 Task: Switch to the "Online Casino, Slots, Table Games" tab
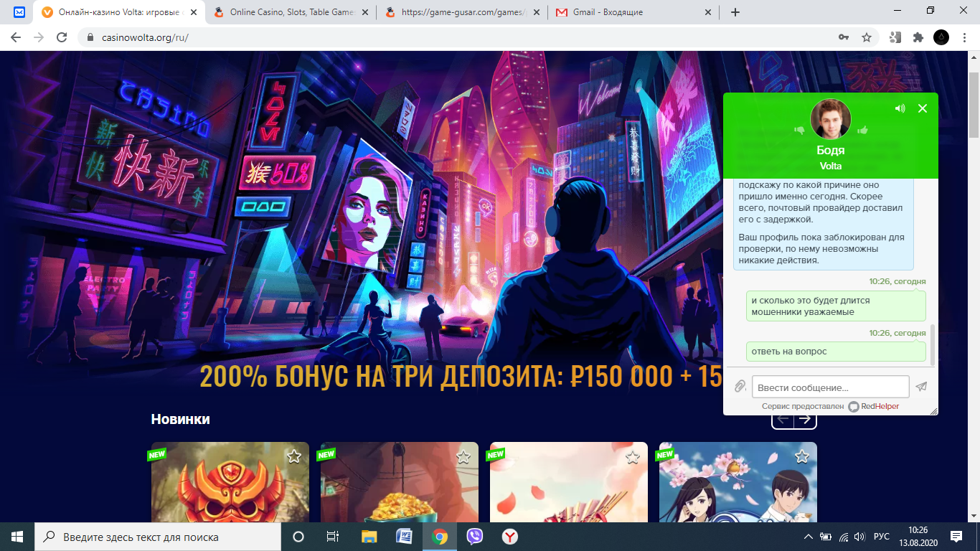click(291, 12)
